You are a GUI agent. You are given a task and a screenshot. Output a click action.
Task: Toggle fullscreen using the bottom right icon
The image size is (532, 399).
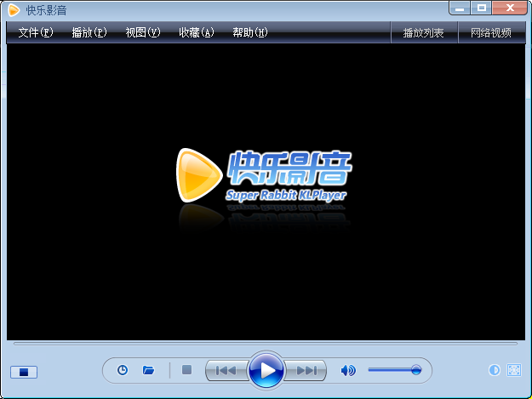tap(513, 370)
